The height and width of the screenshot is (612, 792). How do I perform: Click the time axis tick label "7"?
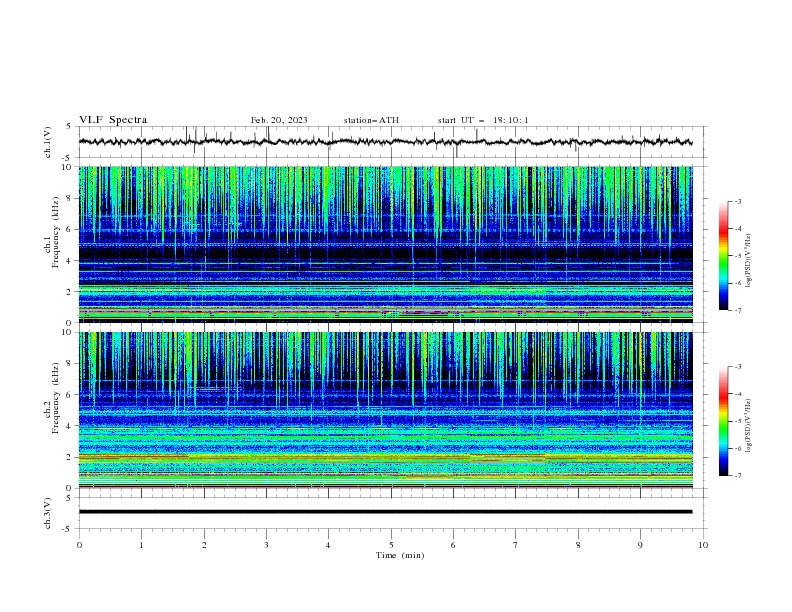(516, 545)
